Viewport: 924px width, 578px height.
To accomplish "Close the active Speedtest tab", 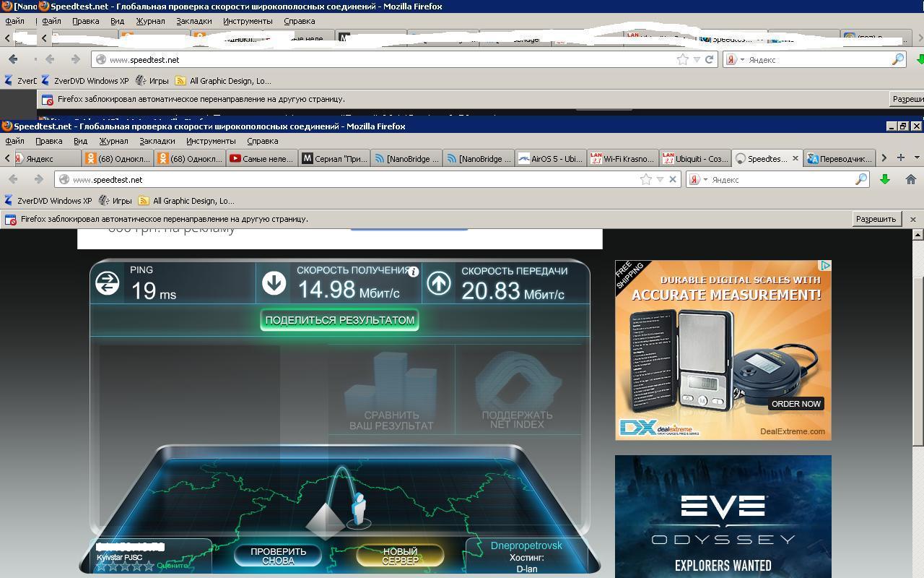I will 796,158.
